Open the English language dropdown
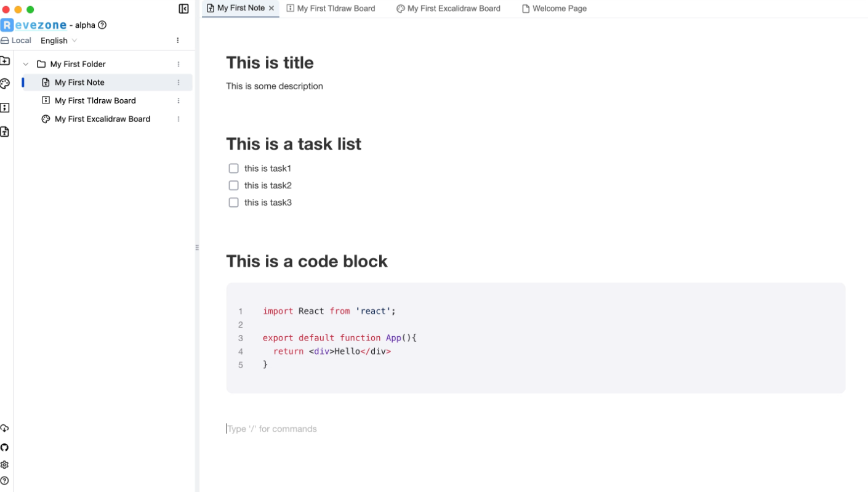This screenshot has width=868, height=492. click(x=58, y=41)
